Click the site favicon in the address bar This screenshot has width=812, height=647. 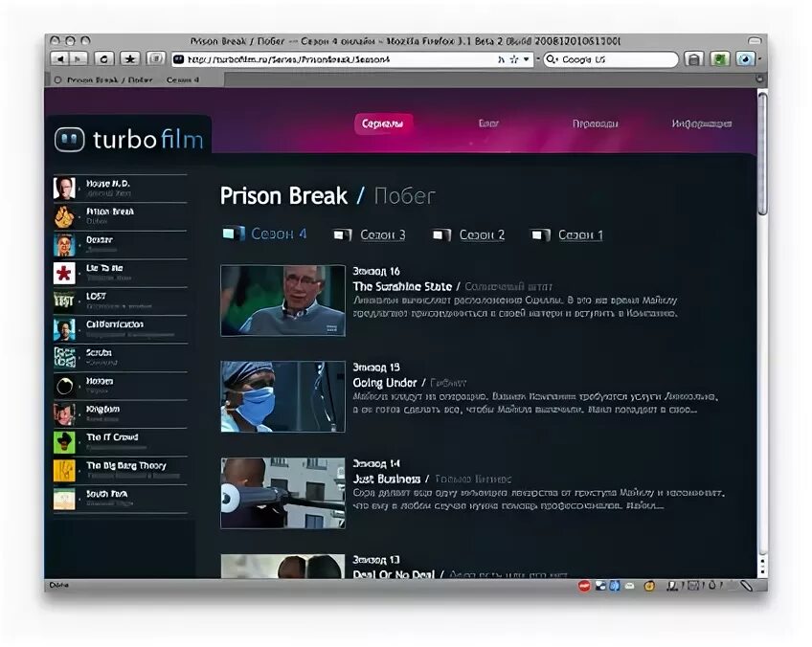(177, 58)
